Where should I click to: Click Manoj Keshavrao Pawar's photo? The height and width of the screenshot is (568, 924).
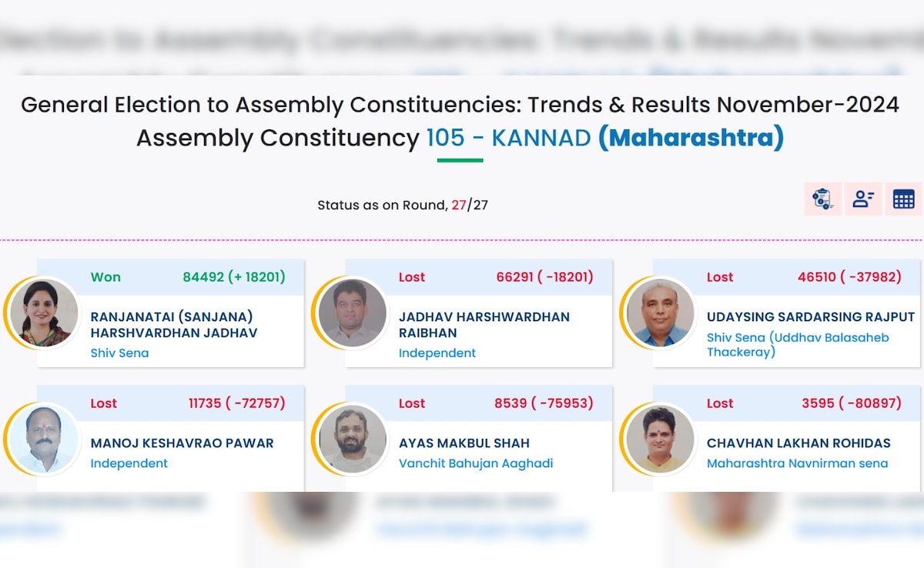click(x=42, y=439)
